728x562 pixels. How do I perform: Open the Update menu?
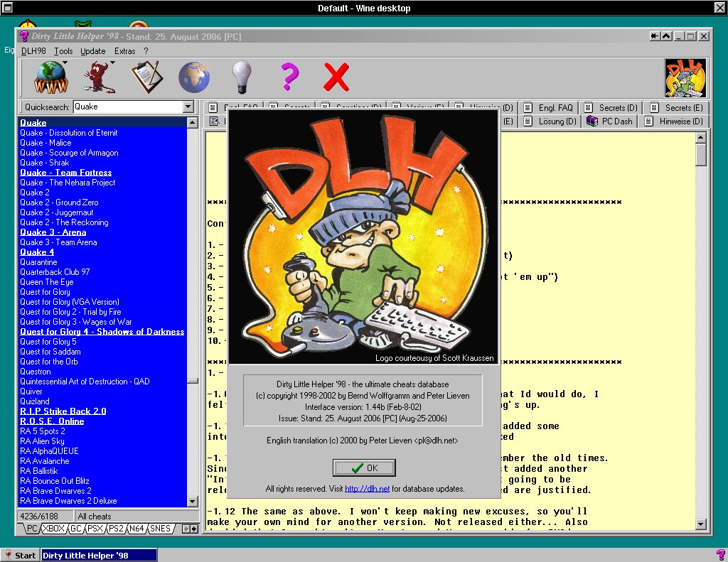tap(92, 51)
